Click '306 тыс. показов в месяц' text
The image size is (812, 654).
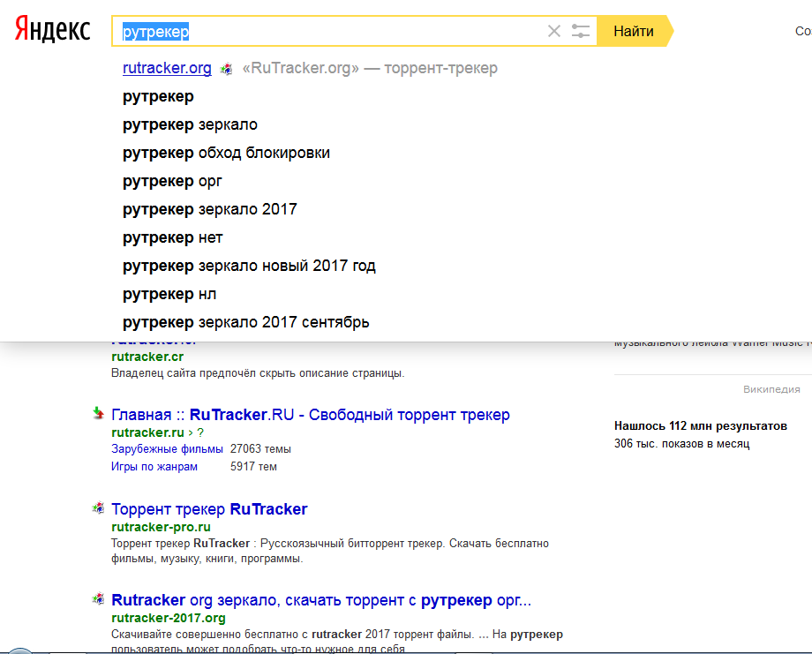[x=682, y=443]
